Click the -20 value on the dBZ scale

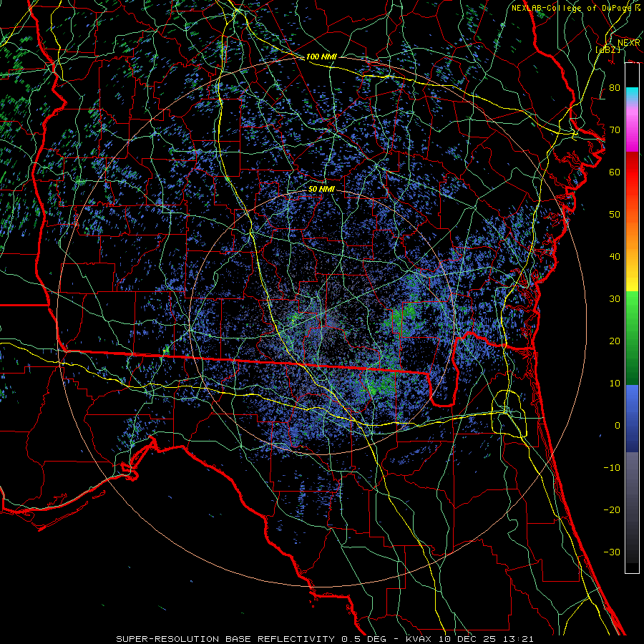(612, 510)
